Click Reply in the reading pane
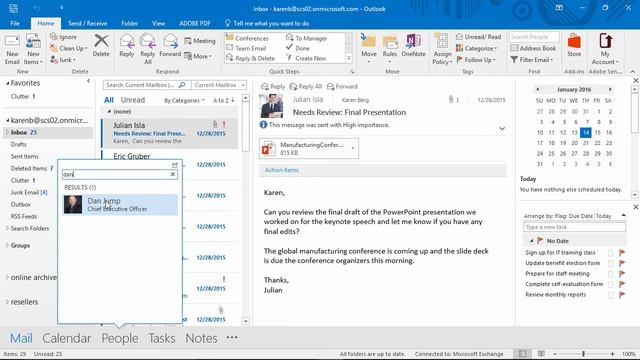 [273, 87]
